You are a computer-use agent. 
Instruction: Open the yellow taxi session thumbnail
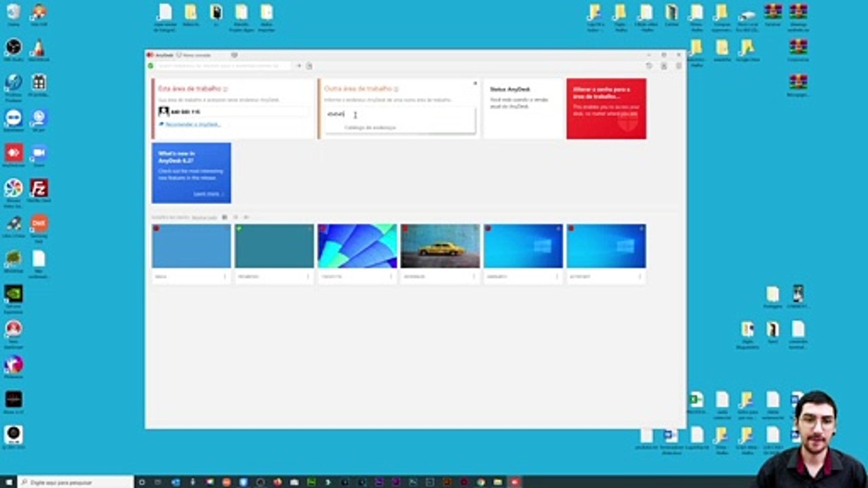pos(440,246)
